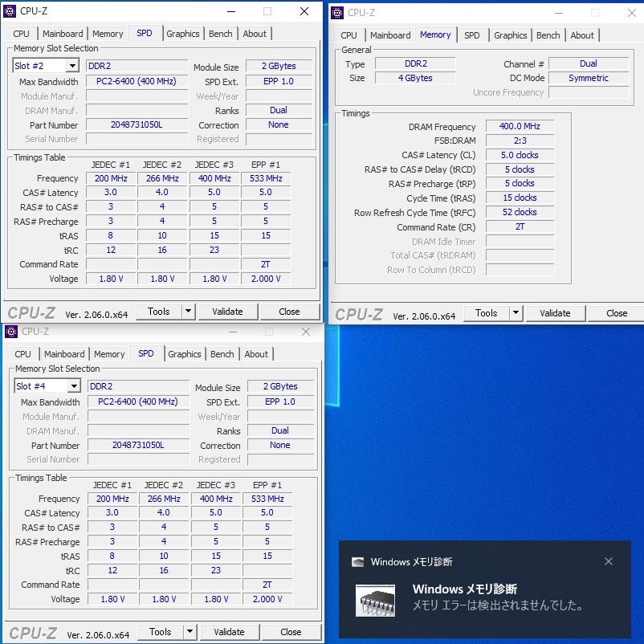This screenshot has height=644, width=644.
Task: Dismiss the Windows メモリ診断 notification
Action: (x=609, y=561)
